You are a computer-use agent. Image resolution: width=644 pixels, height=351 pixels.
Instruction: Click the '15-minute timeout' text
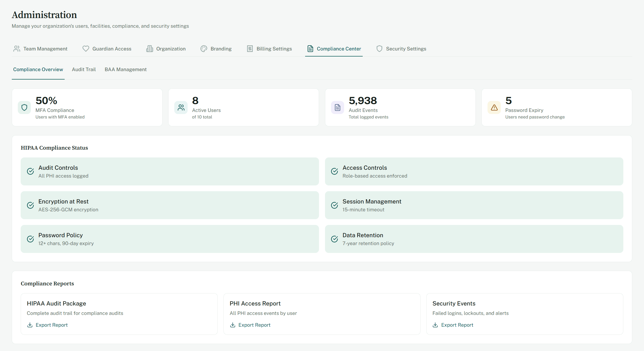363,210
